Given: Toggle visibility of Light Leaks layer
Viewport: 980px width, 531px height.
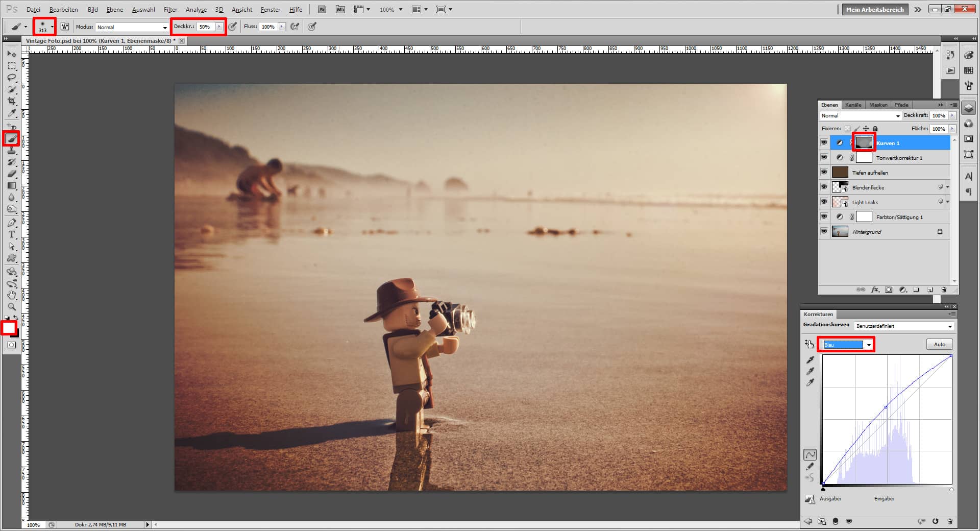Looking at the screenshot, I should [x=824, y=202].
